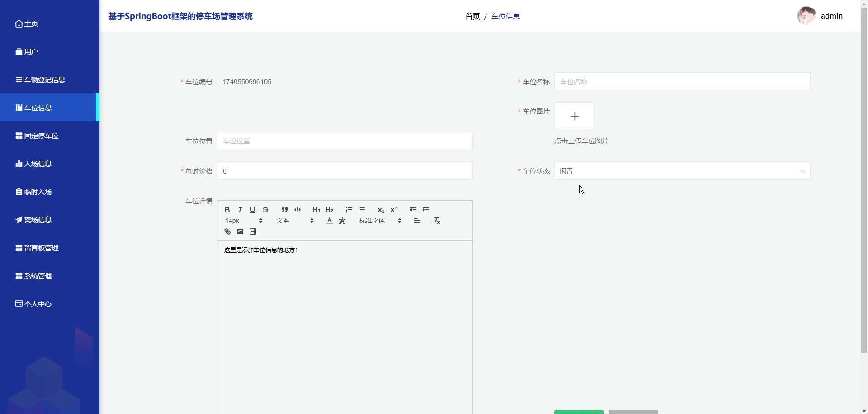Viewport: 868px width, 414px height.
Task: Click the insert image icon in editor
Action: point(240,232)
